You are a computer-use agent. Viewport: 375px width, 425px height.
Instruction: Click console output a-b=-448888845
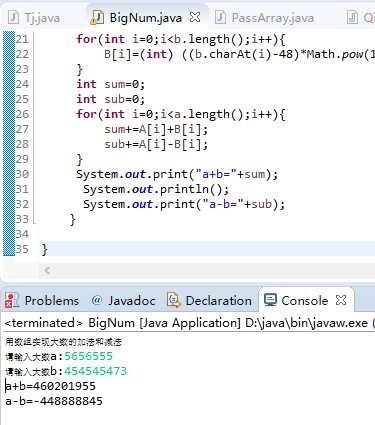pyautogui.click(x=54, y=401)
